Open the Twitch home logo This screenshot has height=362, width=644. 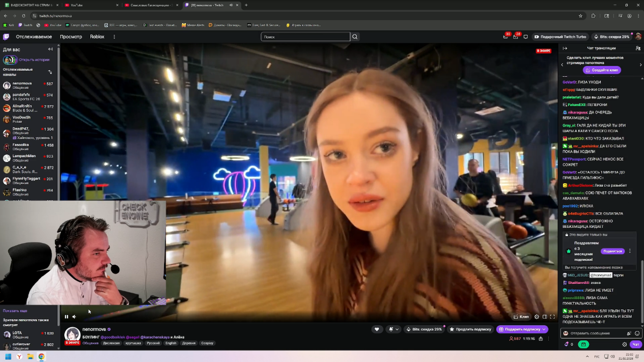tap(6, 37)
